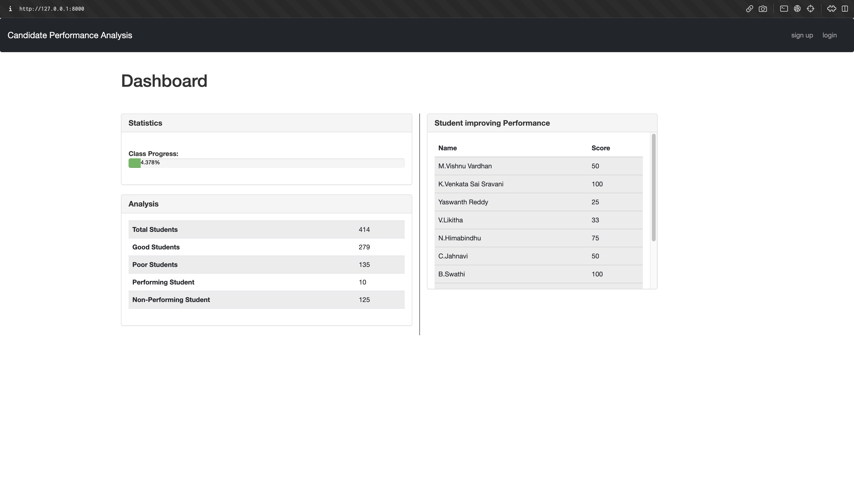The image size is (854, 504).
Task: Click the value 10 for Performing Student
Action: coord(363,282)
